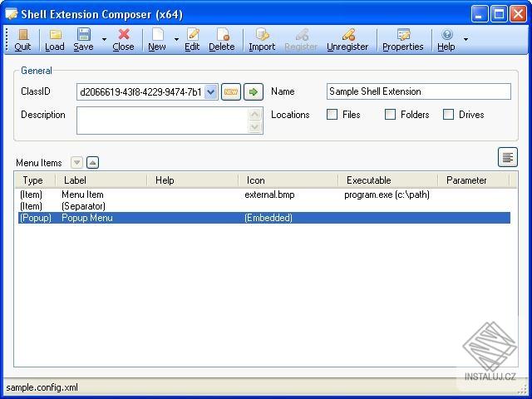
Task: Edit the selected item via Edit icon
Action: click(192, 40)
